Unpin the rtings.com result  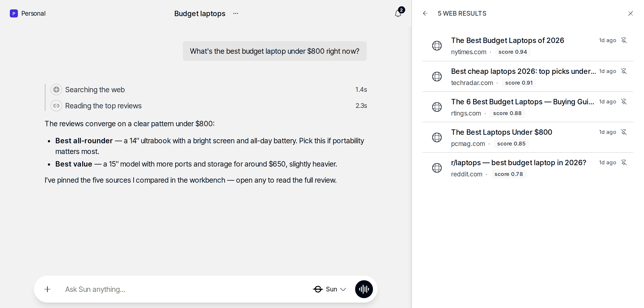click(624, 102)
